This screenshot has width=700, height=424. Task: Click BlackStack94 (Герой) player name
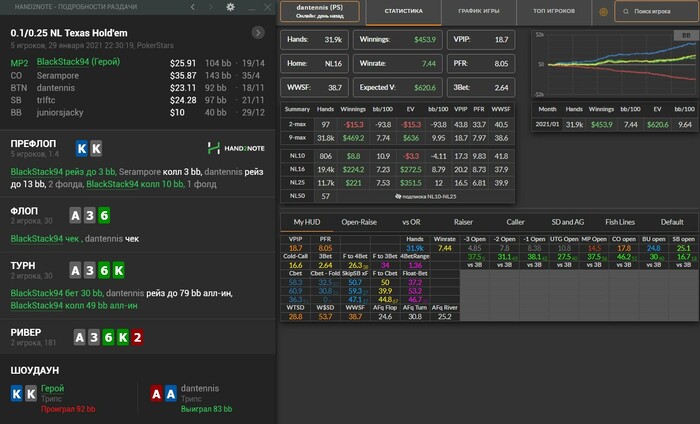[x=78, y=62]
